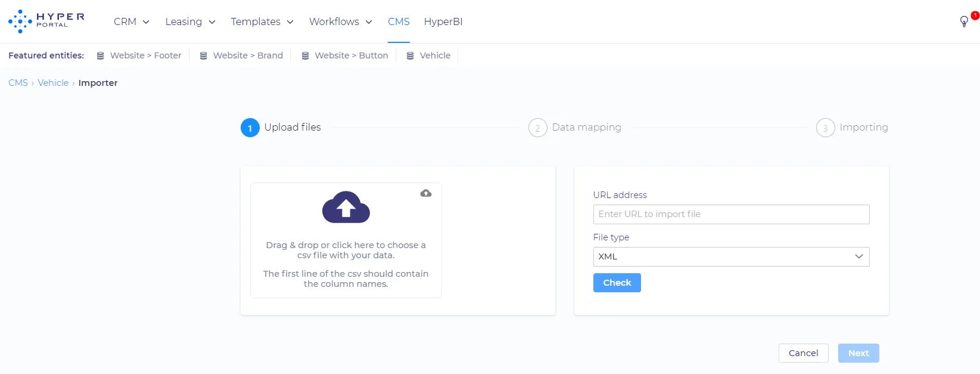Click the Cancel button
The image size is (980, 374).
[804, 353]
